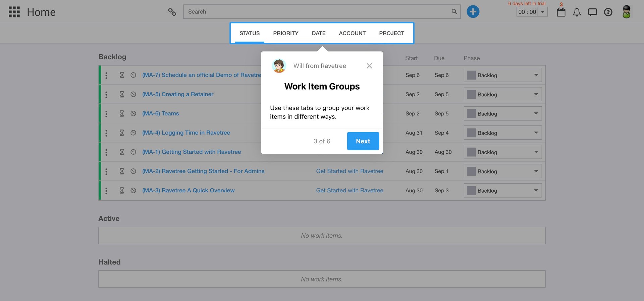644x301 pixels.
Task: Click the link chain icon beside search
Action: [172, 12]
